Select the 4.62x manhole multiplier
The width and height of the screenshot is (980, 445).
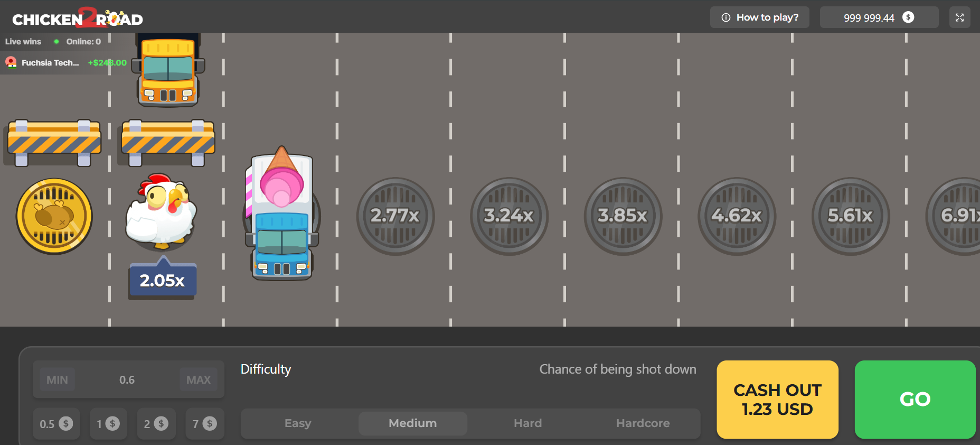click(737, 216)
